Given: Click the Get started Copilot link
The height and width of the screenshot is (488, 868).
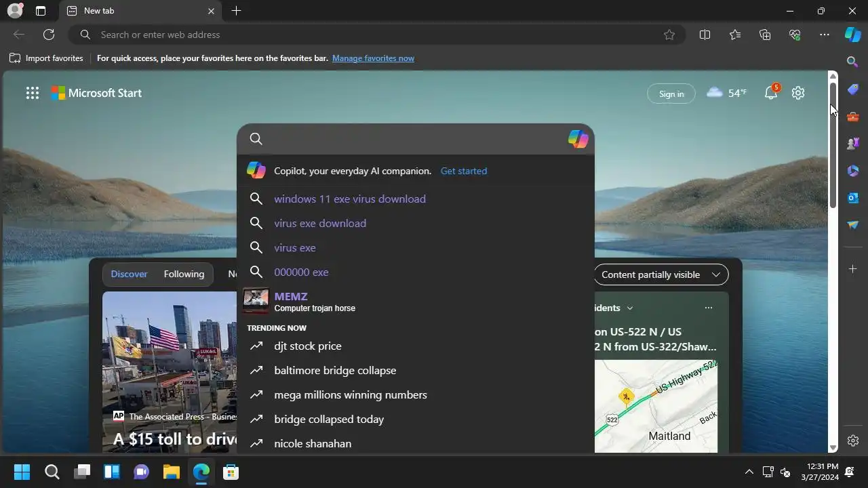Looking at the screenshot, I should click(x=464, y=171).
